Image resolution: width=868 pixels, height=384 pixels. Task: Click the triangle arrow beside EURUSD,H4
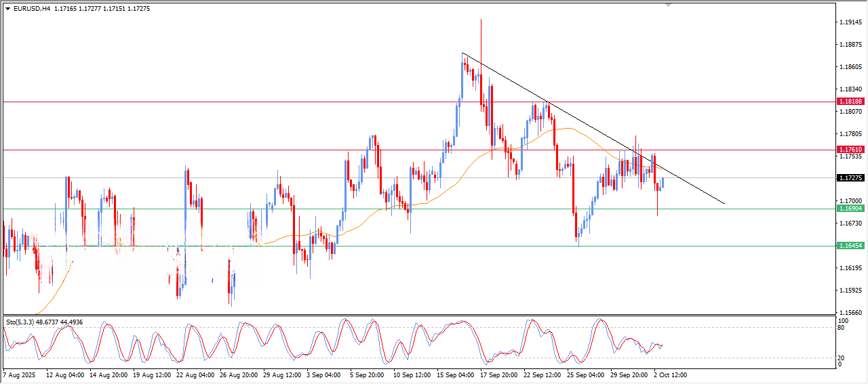(x=7, y=9)
